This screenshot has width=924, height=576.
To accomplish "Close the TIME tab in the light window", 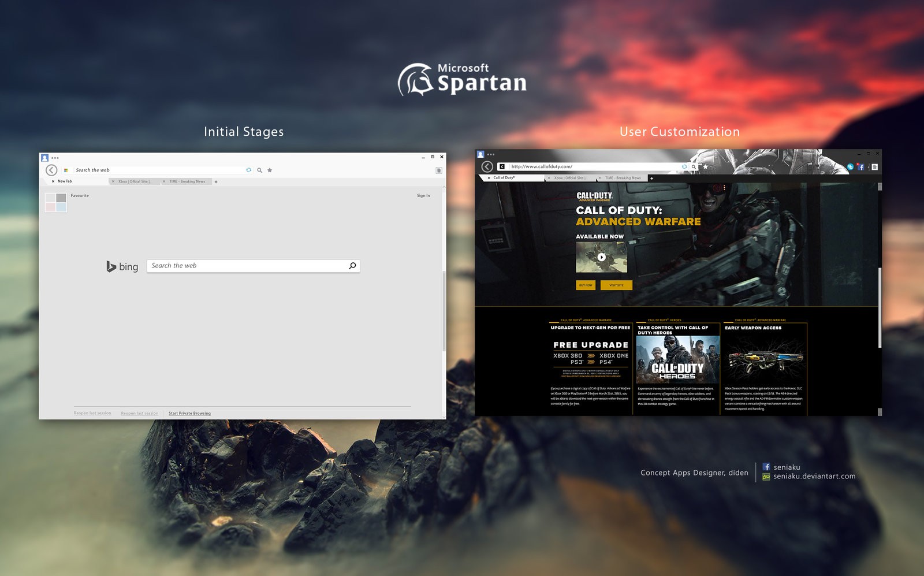I will coord(164,181).
